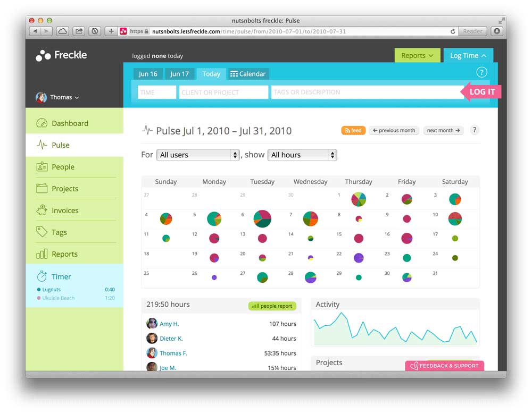Click the orange feed RSS button
This screenshot has width=532, height=413.
(353, 130)
